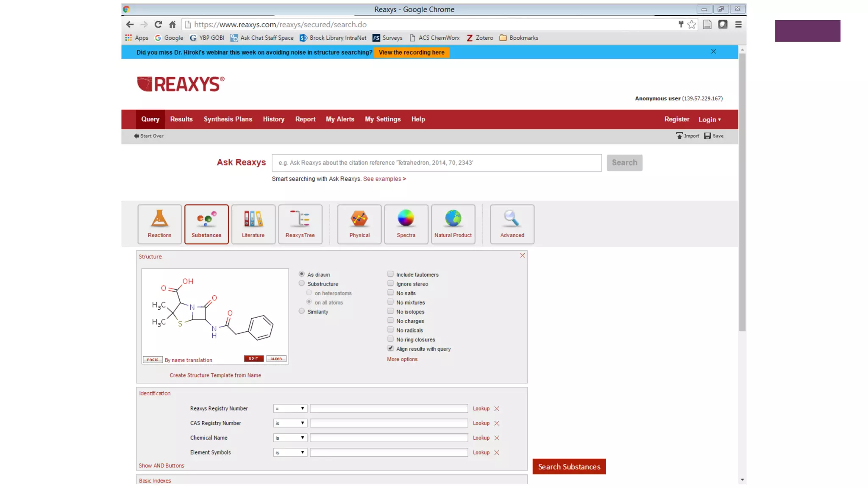Select the Substructure radio button
Viewport: 868px width, 488px height.
[302, 283]
